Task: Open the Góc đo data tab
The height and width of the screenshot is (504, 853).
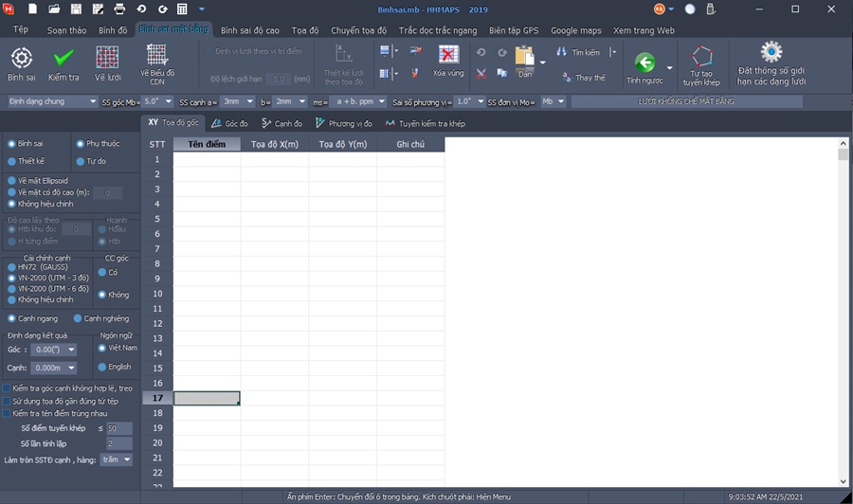Action: pyautogui.click(x=229, y=123)
